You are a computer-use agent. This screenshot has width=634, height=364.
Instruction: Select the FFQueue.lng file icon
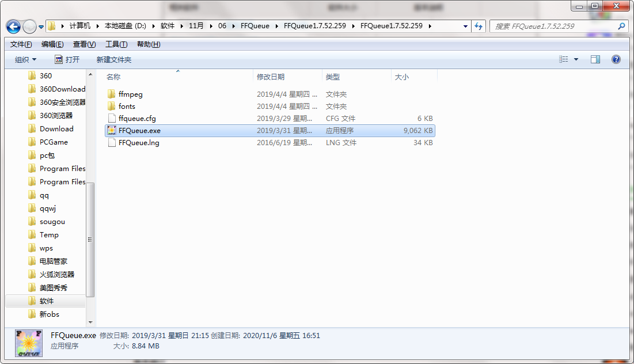[x=112, y=143]
